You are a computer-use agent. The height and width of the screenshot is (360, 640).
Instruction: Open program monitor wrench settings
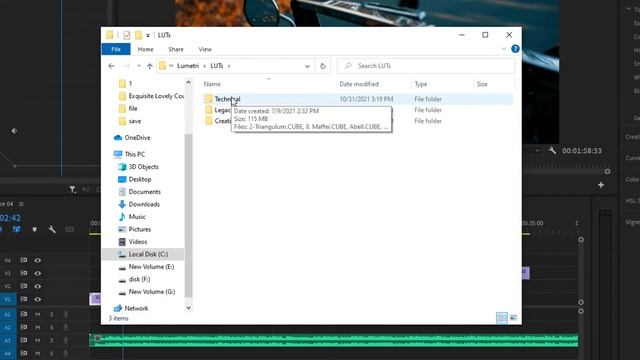pyautogui.click(x=552, y=151)
